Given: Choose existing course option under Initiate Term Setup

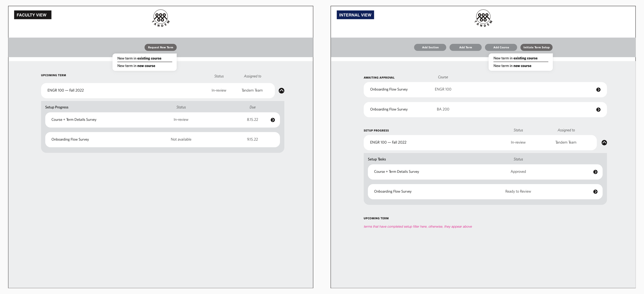Looking at the screenshot, I should click(x=515, y=58).
